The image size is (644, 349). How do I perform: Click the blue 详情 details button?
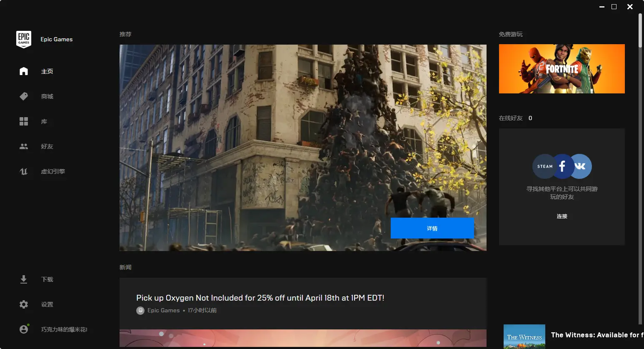pyautogui.click(x=432, y=228)
